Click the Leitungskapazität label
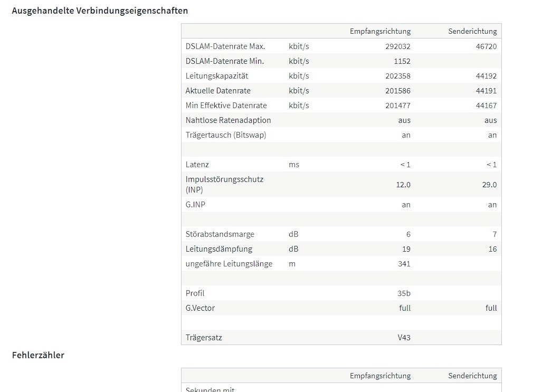Image resolution: width=542 pixels, height=392 pixels. point(217,76)
